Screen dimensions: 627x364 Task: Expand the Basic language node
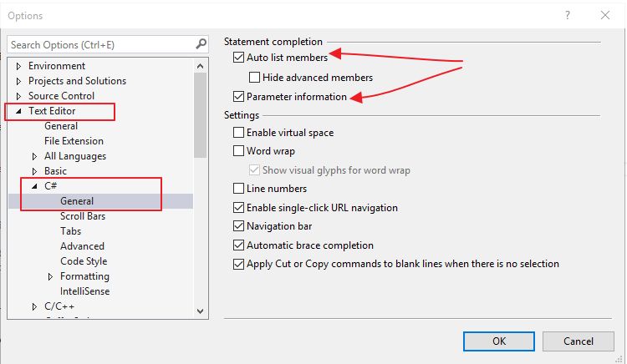coord(34,171)
